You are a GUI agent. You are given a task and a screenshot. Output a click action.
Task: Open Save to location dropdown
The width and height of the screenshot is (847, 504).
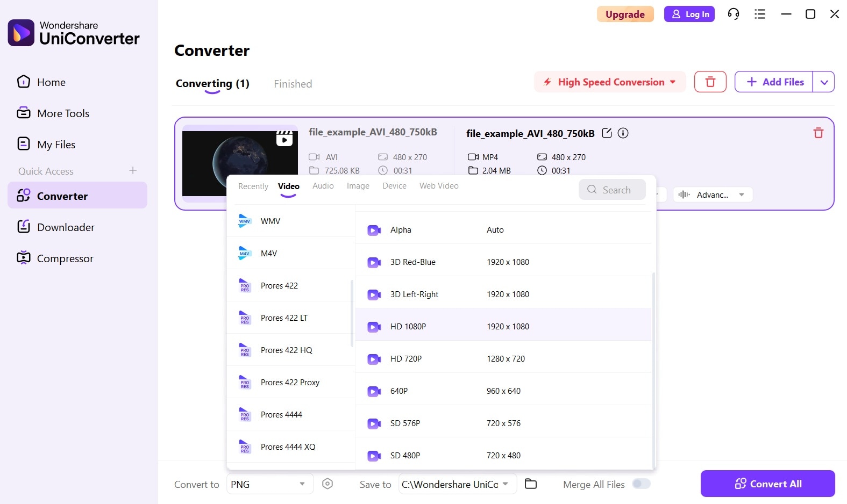(458, 484)
